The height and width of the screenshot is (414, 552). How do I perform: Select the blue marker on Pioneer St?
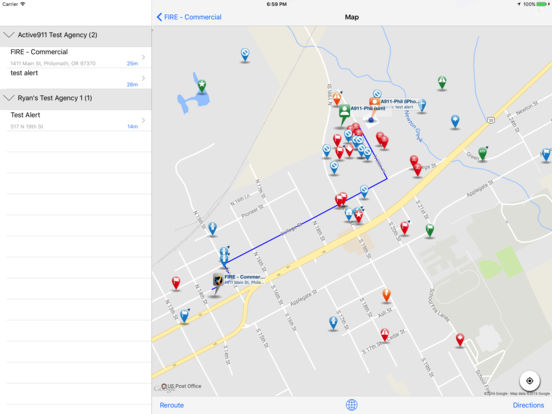click(212, 228)
